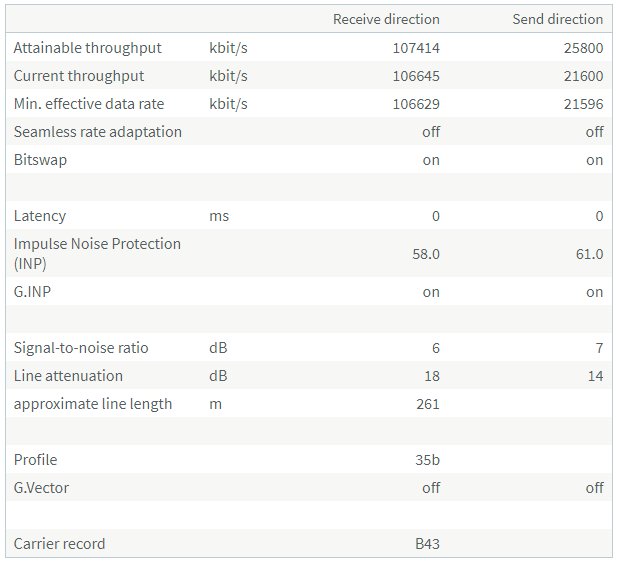Select the Profile value 35b

coord(428,460)
